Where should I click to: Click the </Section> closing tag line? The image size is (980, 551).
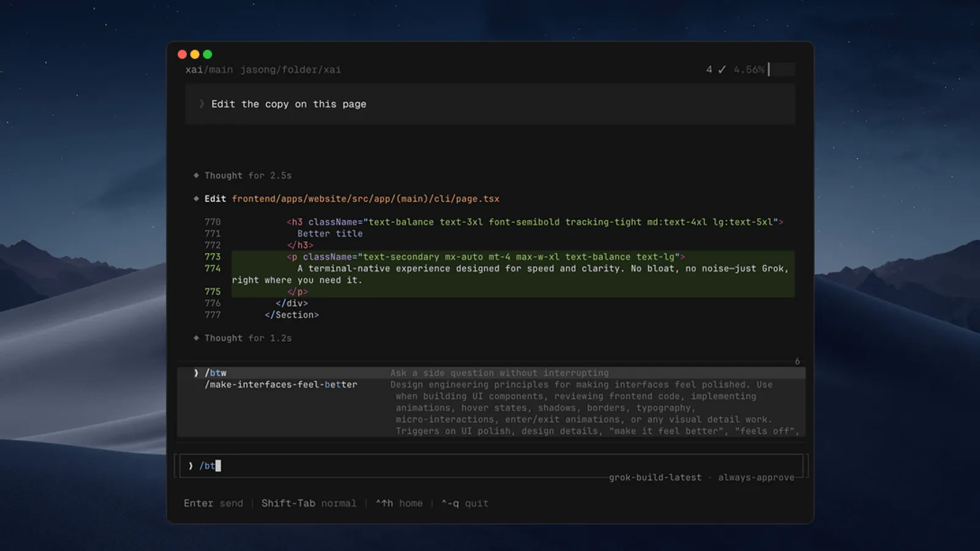coord(292,315)
